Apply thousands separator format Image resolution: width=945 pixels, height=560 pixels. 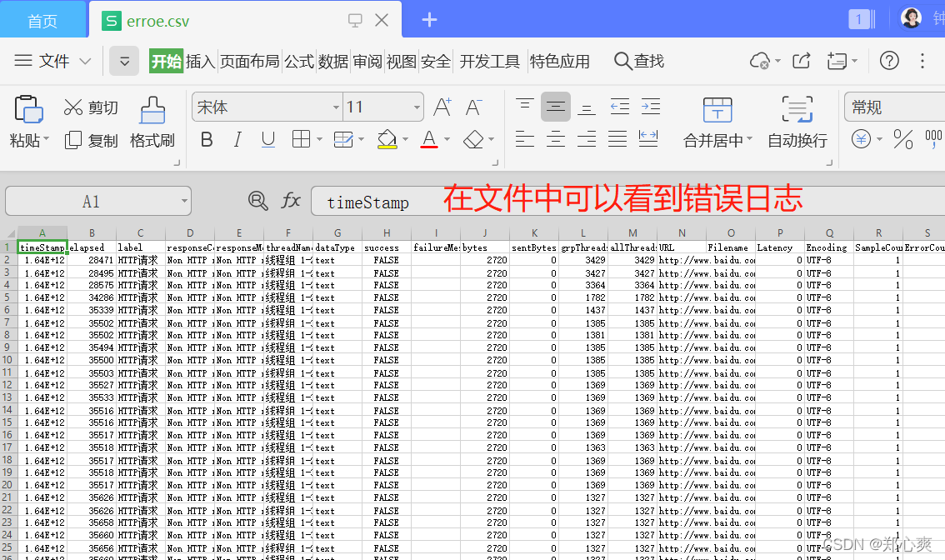pyautogui.click(x=933, y=140)
